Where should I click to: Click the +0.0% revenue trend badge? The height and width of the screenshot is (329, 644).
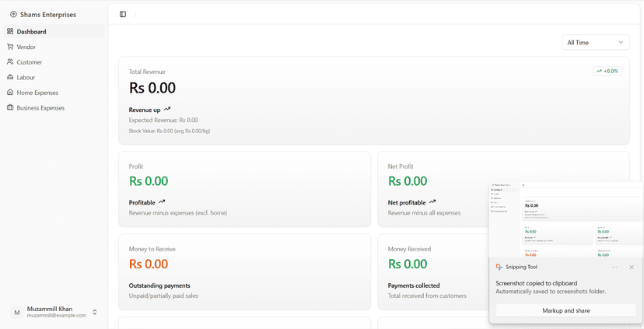[607, 71]
